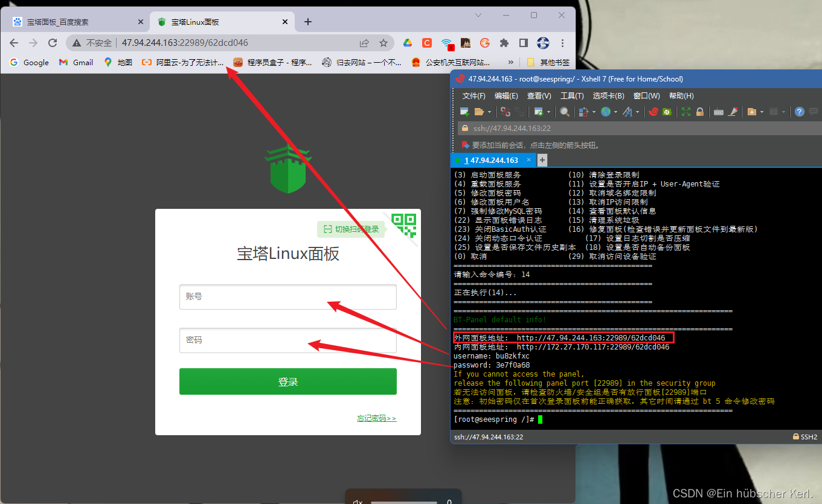Expand the font dropdown arrow in Xshell
Image resolution: width=822 pixels, height=504 pixels.
coord(637,112)
